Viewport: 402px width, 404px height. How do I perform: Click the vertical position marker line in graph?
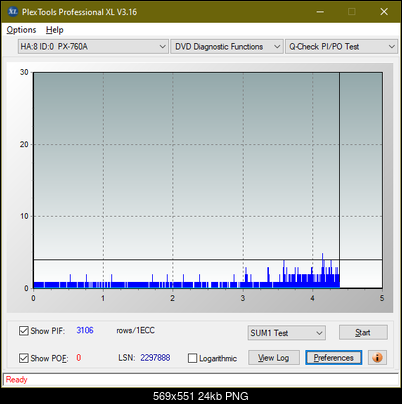[339, 180]
